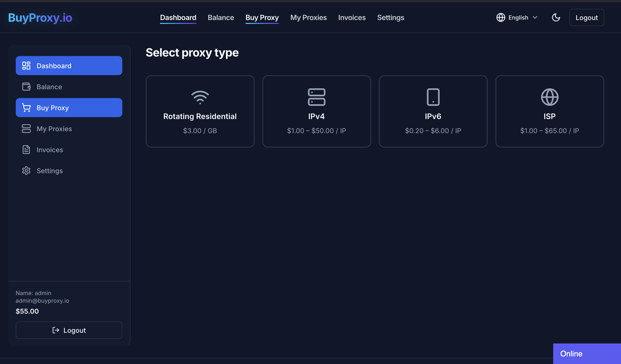Open the Settings gear icon in sidebar
Screen dimensions: 621x364
26,171
